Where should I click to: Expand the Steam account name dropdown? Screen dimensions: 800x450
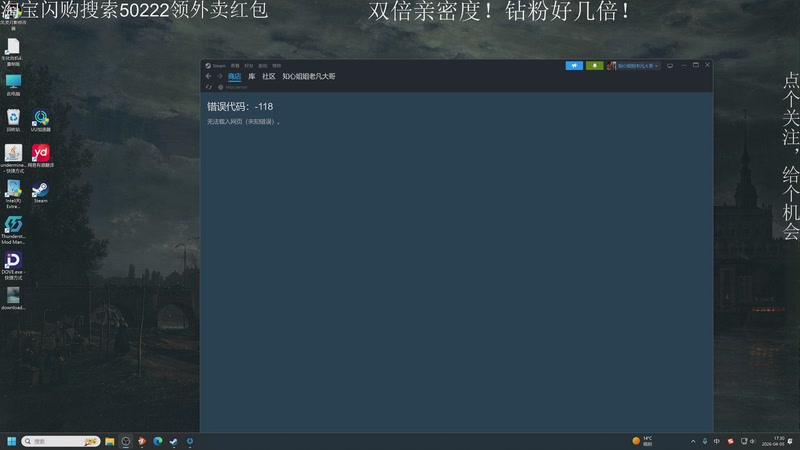coord(638,66)
